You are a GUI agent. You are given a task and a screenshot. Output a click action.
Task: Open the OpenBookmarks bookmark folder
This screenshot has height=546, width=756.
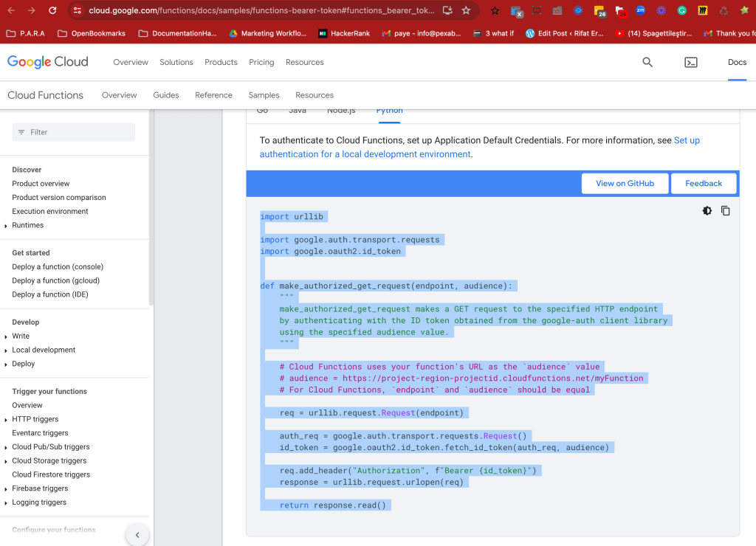[92, 33]
